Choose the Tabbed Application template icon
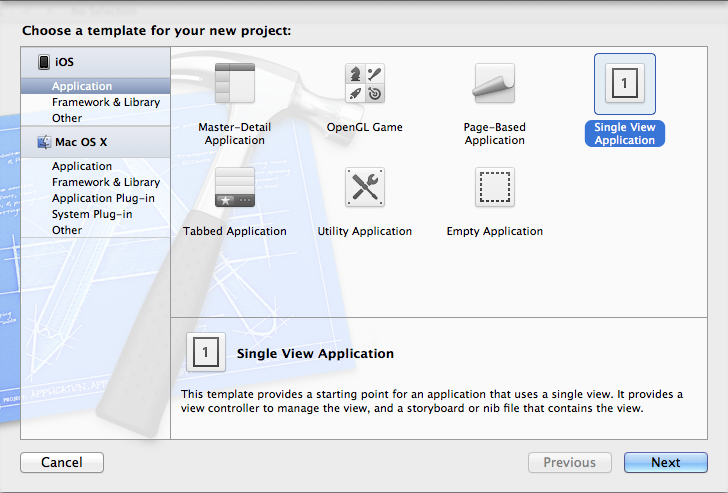The height and width of the screenshot is (493, 728). point(235,188)
